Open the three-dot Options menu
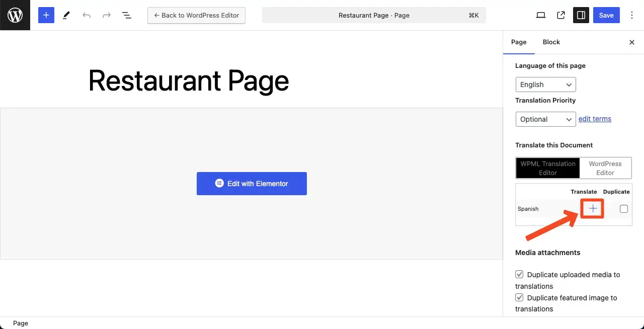 632,15
